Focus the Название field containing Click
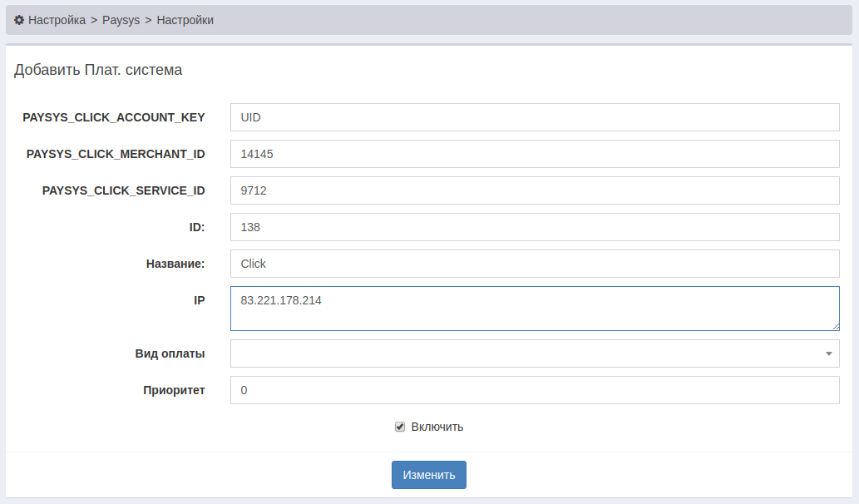 [534, 264]
